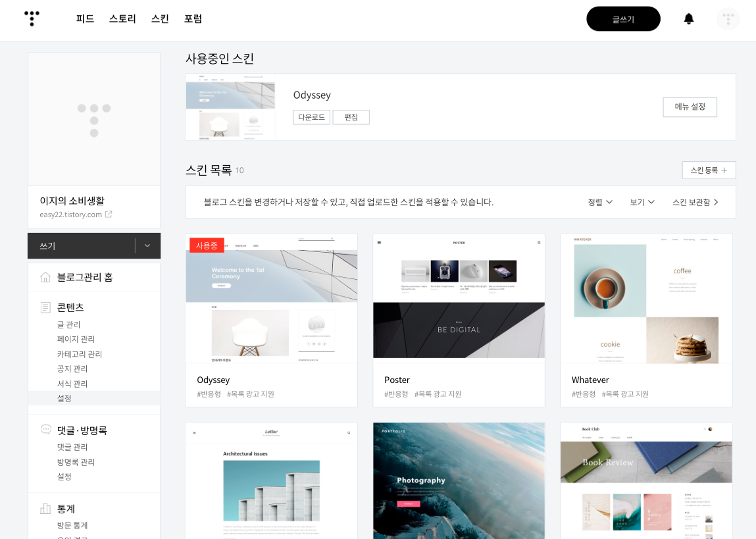
Task: Open 설정 under 댓글·방명록
Action: click(64, 476)
